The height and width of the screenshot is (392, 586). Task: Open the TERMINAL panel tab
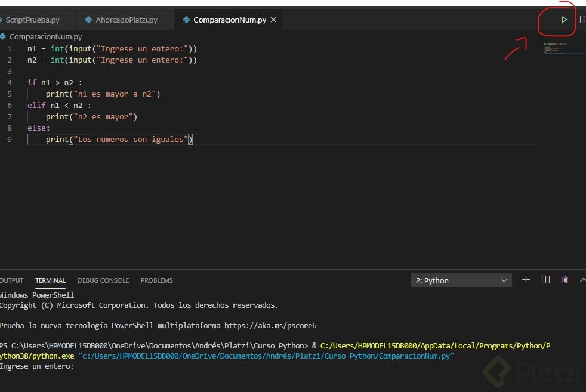click(x=51, y=280)
